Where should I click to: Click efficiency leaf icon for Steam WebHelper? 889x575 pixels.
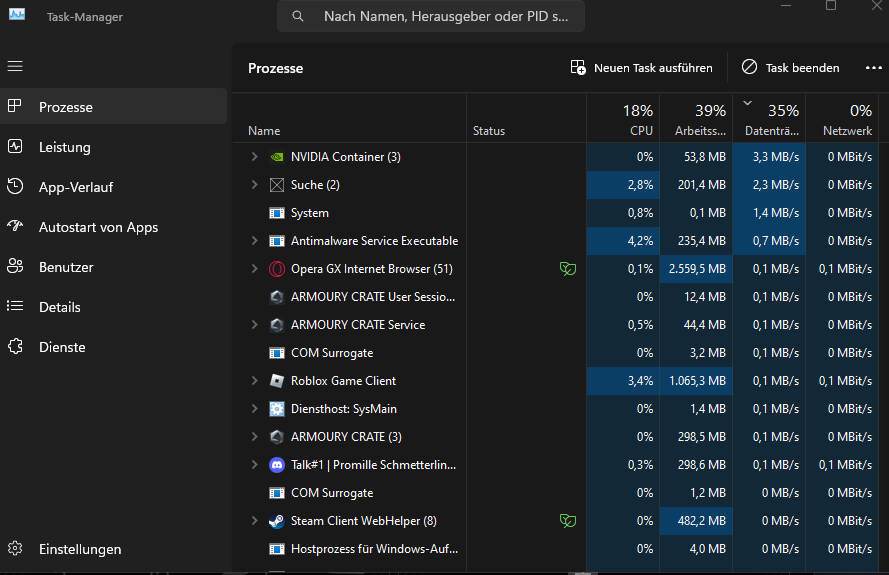[568, 521]
